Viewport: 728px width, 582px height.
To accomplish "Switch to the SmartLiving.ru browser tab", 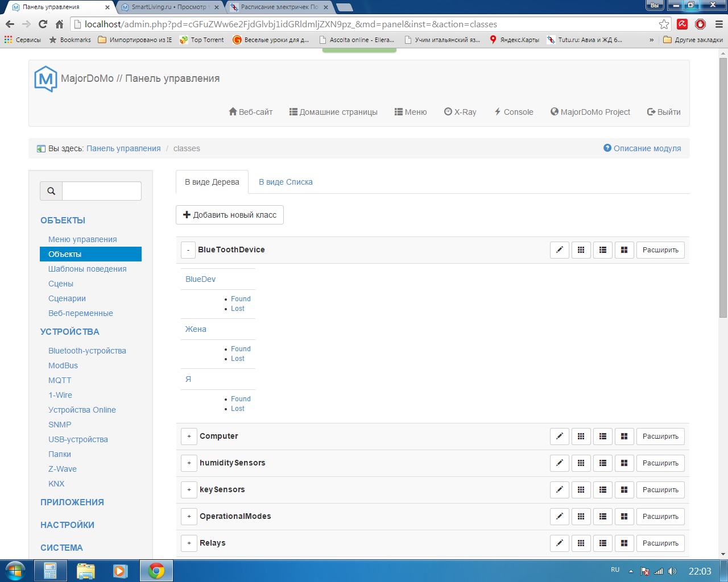I will pyautogui.click(x=169, y=7).
